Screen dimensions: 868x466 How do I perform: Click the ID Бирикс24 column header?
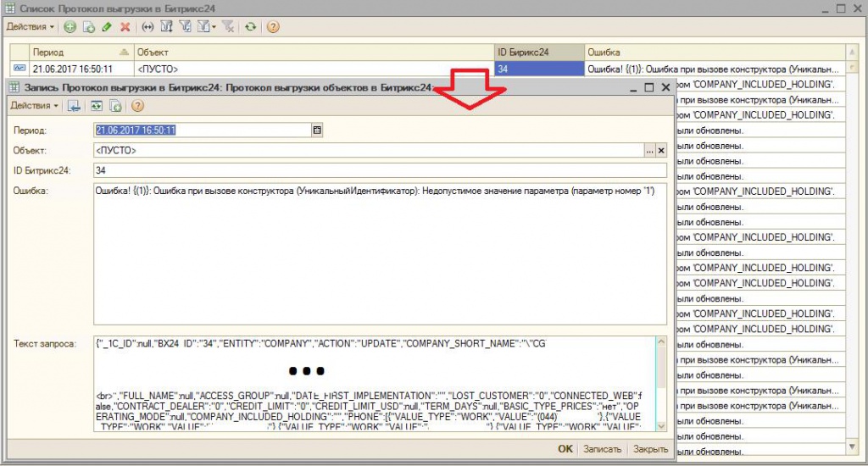point(539,52)
